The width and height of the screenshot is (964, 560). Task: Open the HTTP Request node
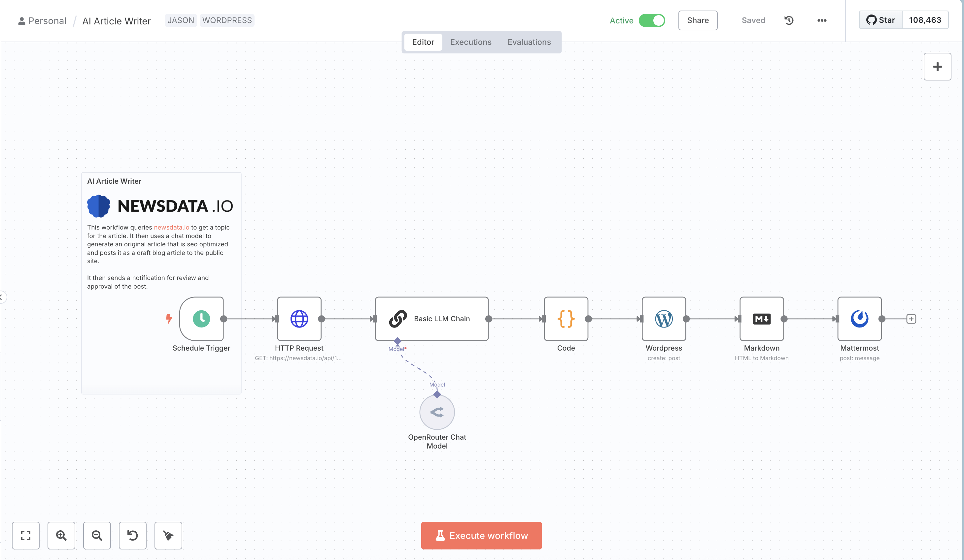click(x=299, y=320)
